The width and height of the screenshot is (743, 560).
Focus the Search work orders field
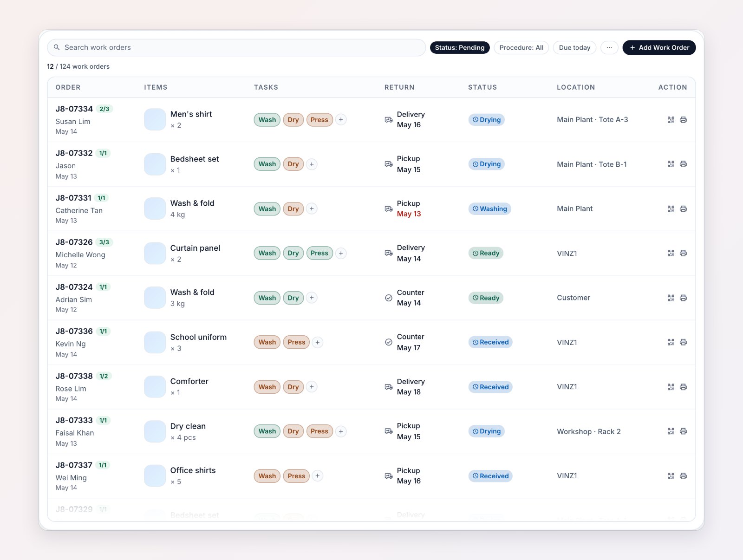[x=236, y=47]
